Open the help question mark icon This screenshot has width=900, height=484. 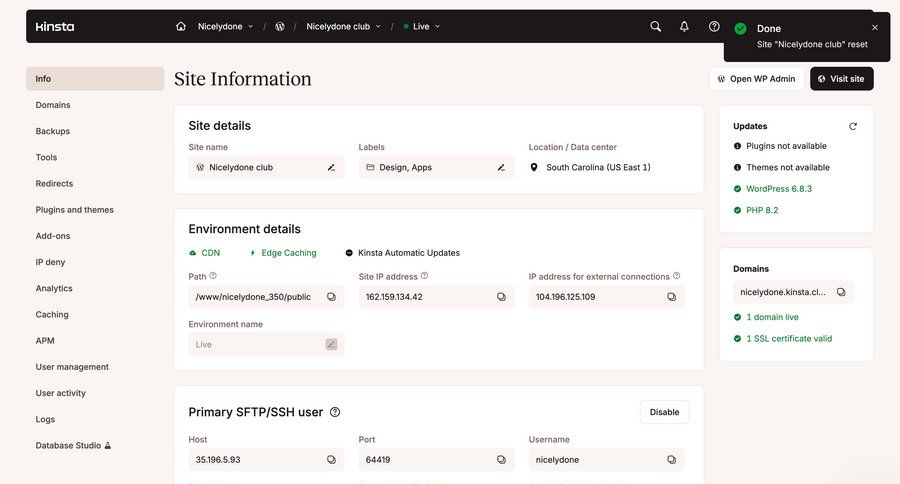point(714,26)
